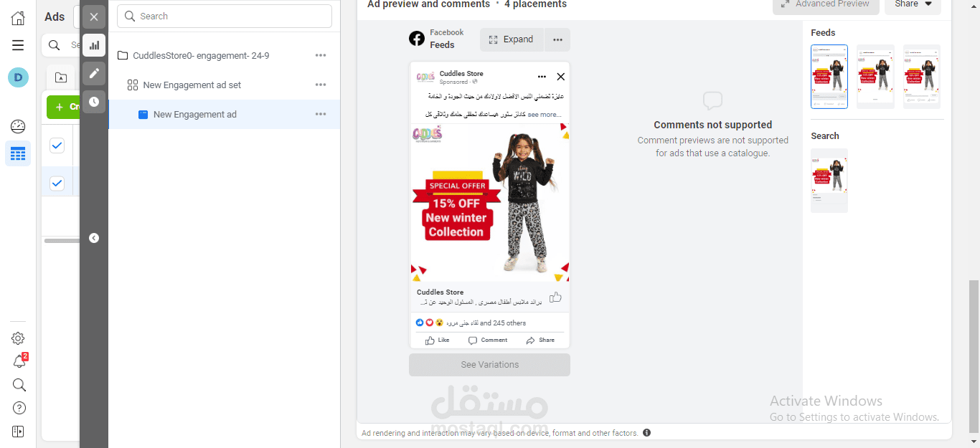Click Like on the ad preview
Image resolution: width=980 pixels, height=448 pixels.
click(x=437, y=340)
